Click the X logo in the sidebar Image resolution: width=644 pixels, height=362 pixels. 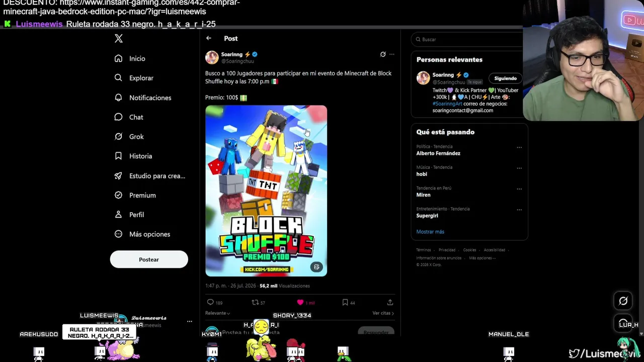tap(118, 38)
